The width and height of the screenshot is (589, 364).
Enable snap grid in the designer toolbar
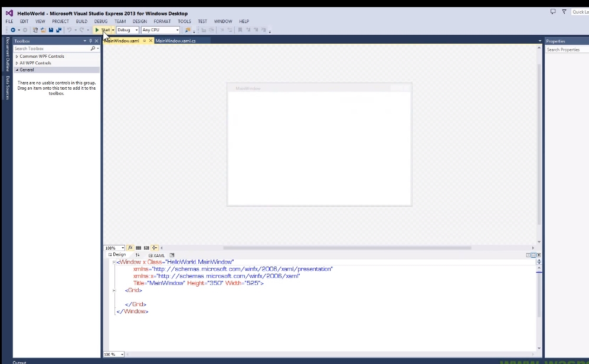coord(139,247)
